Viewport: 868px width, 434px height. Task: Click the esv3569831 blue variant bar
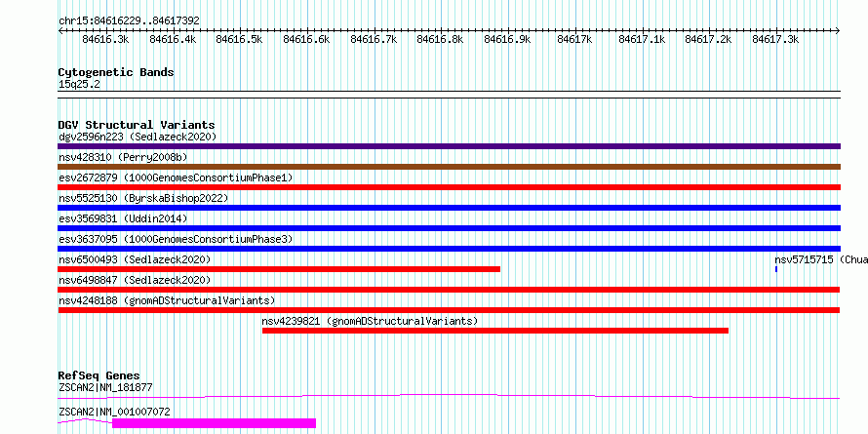click(x=449, y=228)
